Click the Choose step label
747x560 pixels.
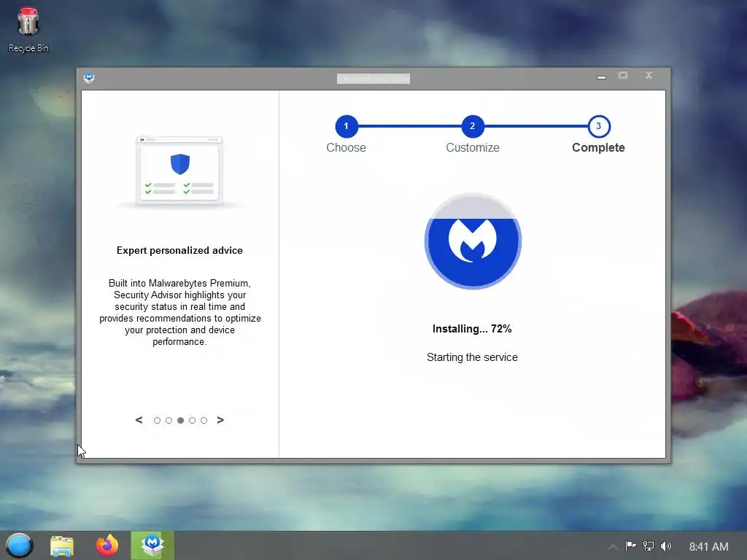[347, 147]
